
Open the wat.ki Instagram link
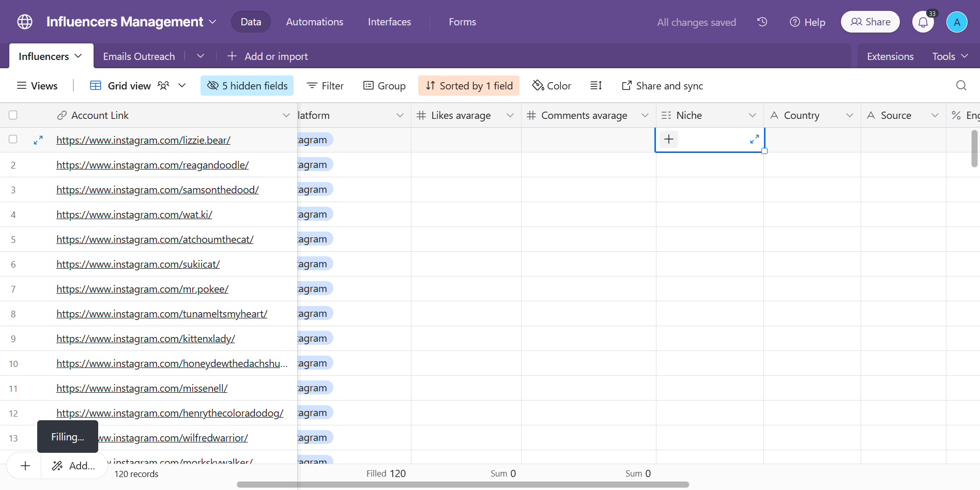(134, 215)
